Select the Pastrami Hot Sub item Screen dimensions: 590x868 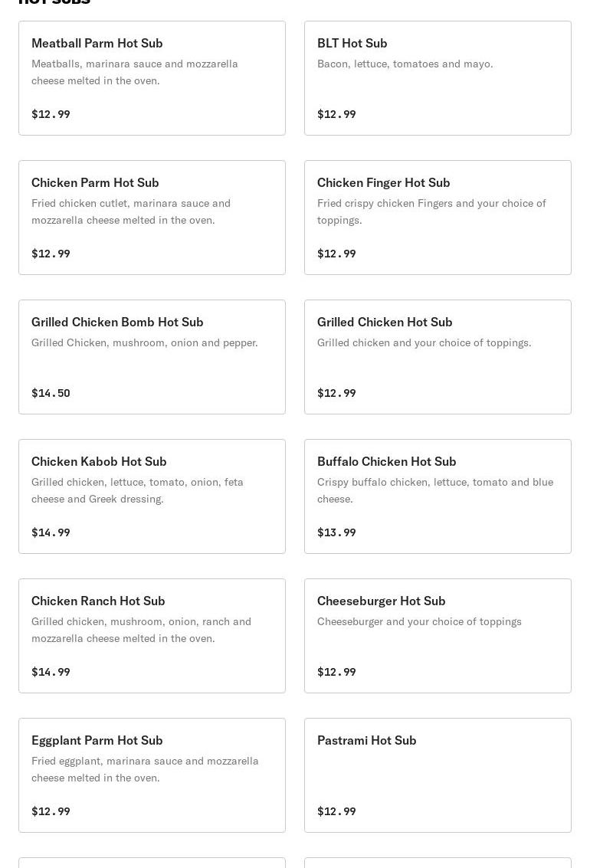tap(438, 775)
